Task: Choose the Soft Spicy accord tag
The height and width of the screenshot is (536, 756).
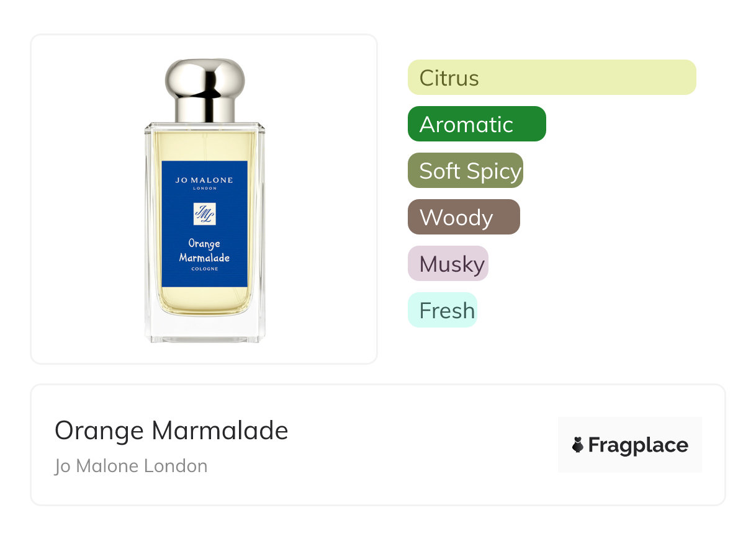Action: pos(466,171)
